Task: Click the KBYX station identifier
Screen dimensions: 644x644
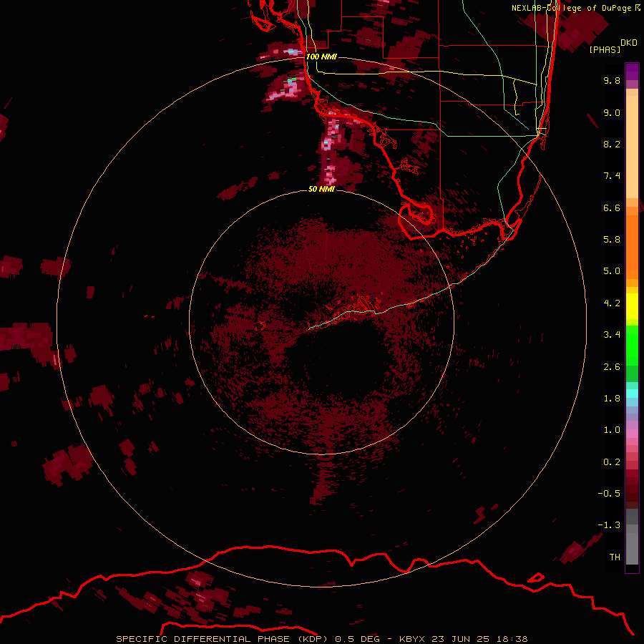Action: (413, 639)
